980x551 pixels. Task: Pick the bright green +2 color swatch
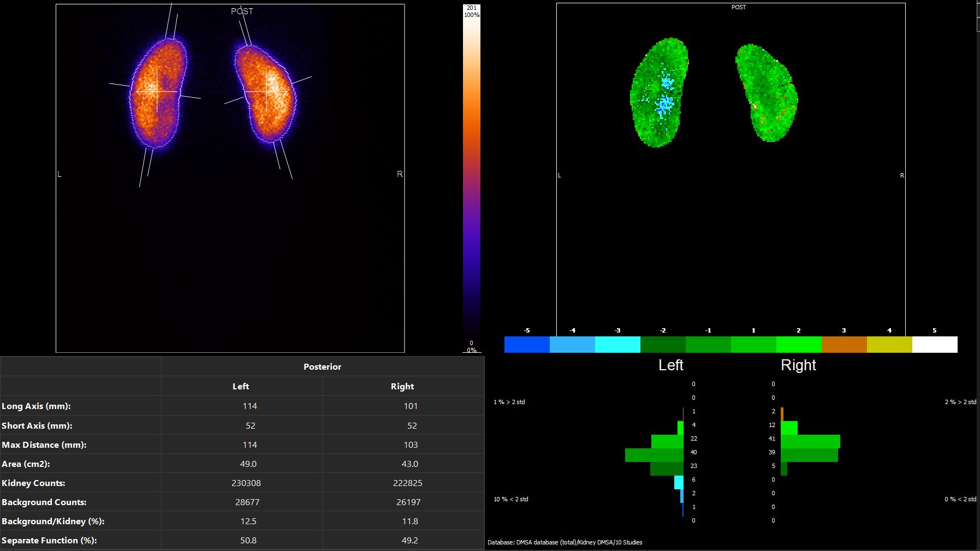click(x=799, y=344)
